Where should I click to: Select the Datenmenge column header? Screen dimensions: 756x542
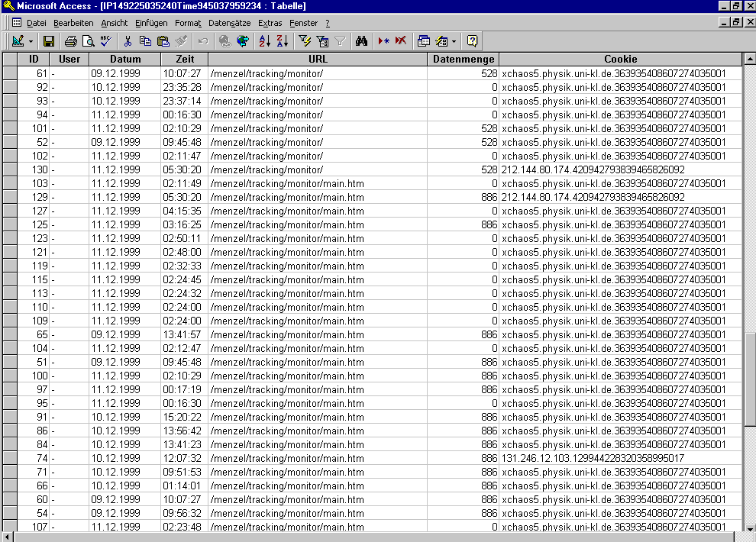click(464, 60)
